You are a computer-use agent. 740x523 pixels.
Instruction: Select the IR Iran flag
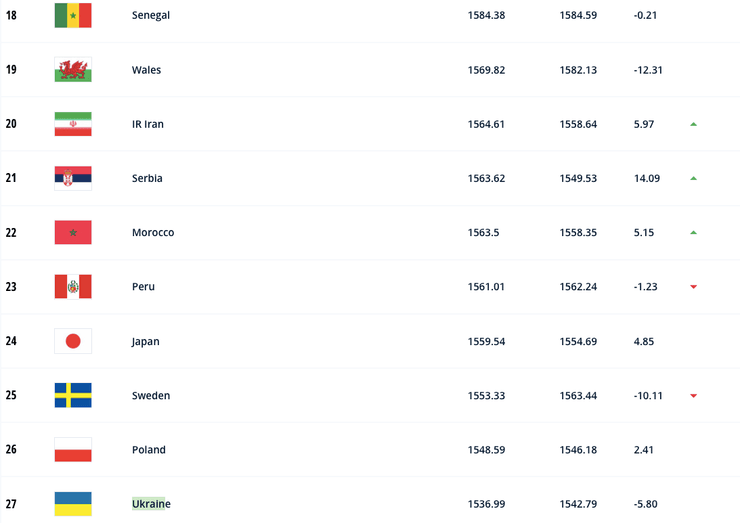(73, 124)
